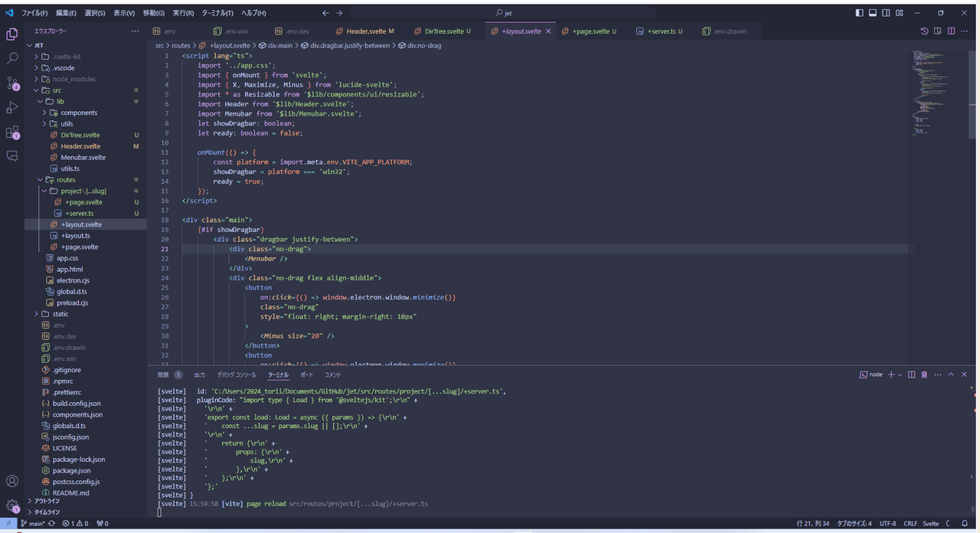
Task: Toggle the bottom panel visibility
Action: [872, 13]
